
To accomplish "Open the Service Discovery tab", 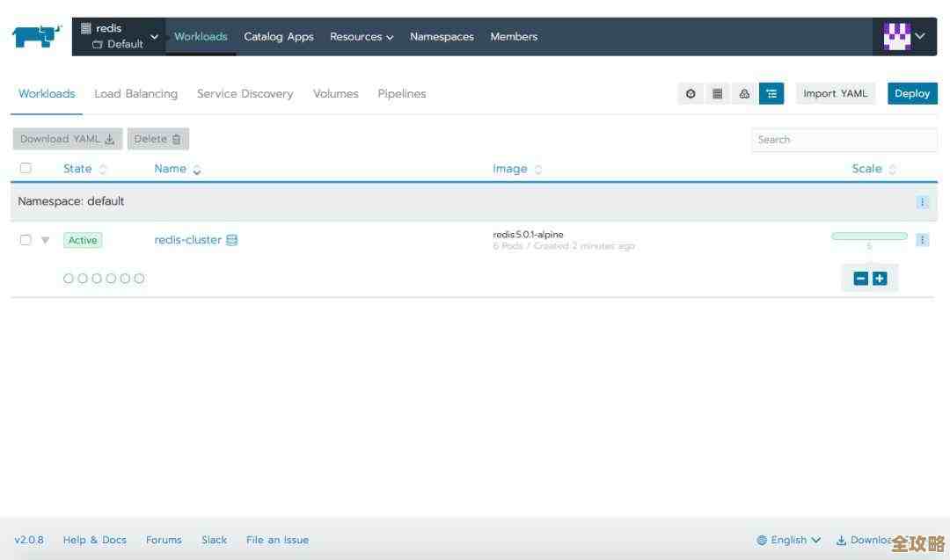I will 245,94.
